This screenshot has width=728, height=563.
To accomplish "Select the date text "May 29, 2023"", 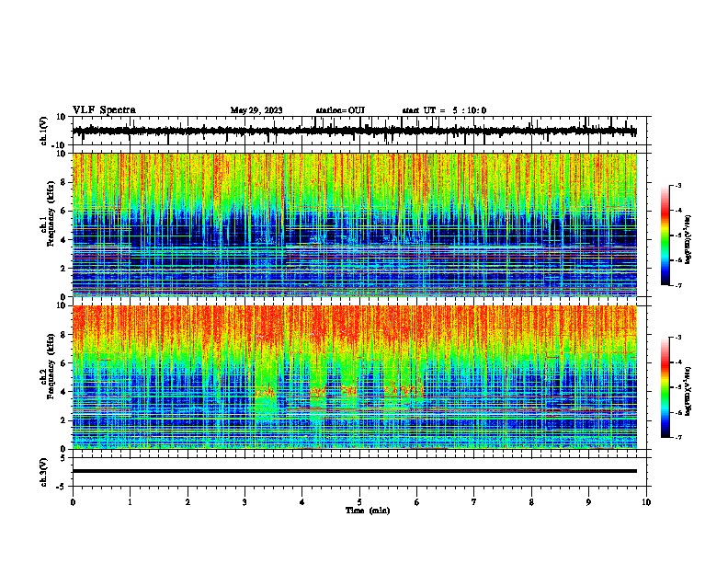I will 256,110.
